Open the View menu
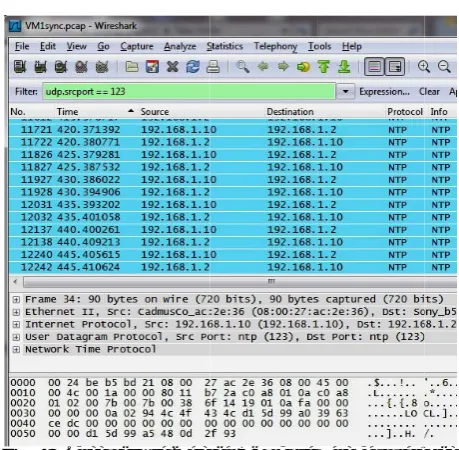Viewport: 459px width, 450px height. click(x=76, y=46)
